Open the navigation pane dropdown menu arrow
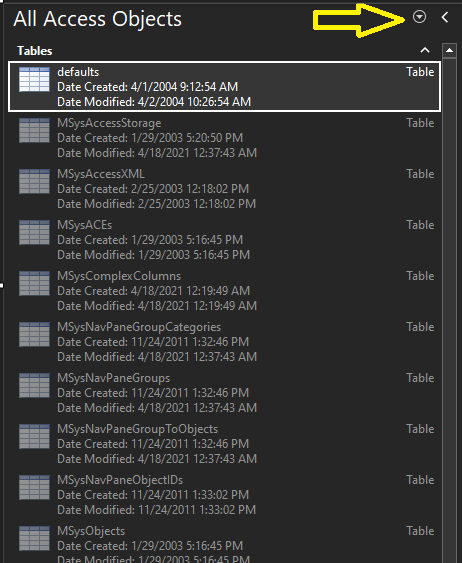This screenshot has width=462, height=563. pyautogui.click(x=419, y=17)
